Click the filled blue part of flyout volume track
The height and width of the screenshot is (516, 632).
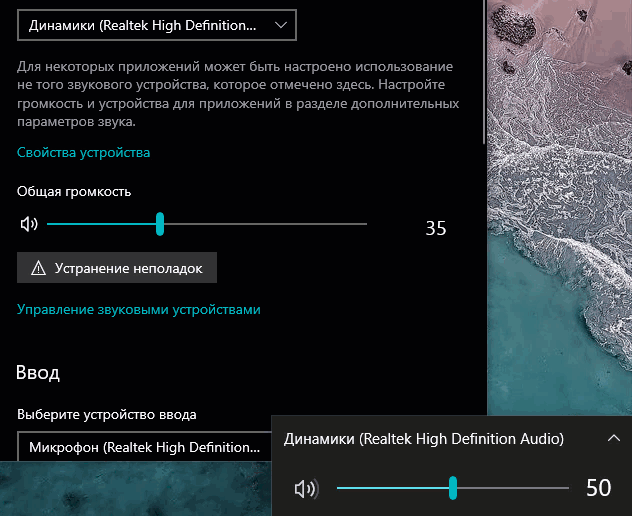[390, 488]
